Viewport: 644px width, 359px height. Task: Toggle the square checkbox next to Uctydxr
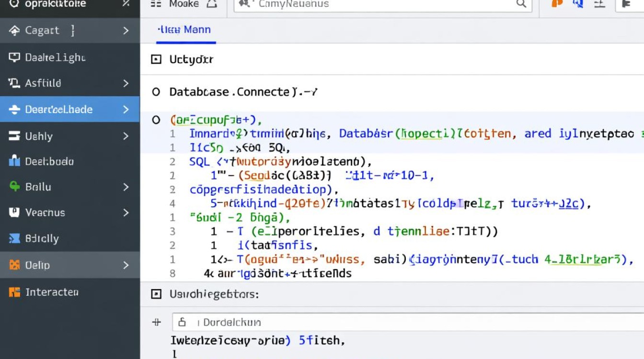(x=156, y=59)
